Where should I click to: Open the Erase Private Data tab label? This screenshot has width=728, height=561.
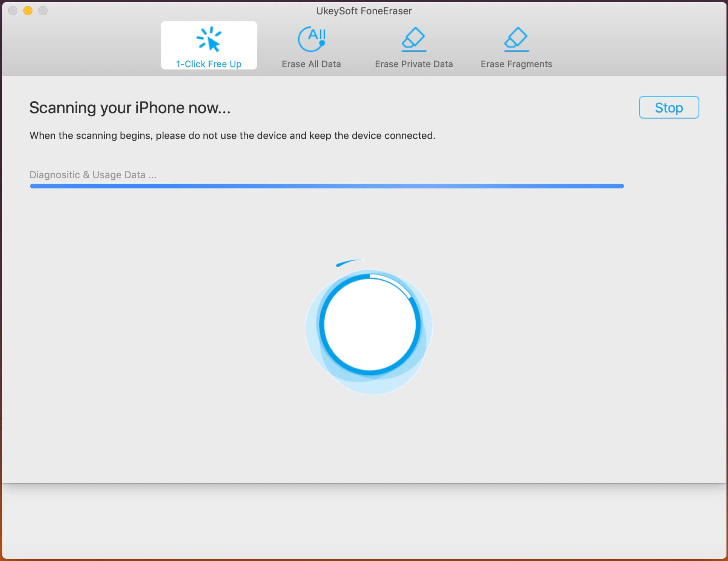click(x=414, y=64)
